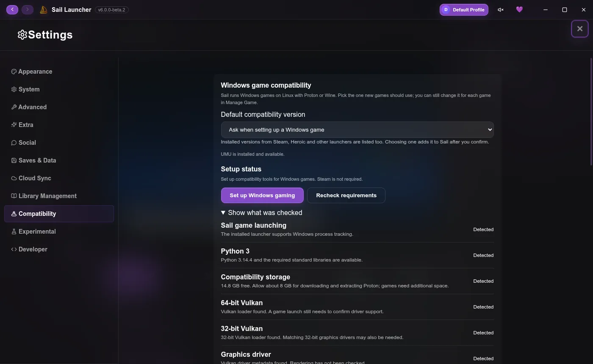Click the System gear icon
This screenshot has height=364, width=593.
[14, 89]
